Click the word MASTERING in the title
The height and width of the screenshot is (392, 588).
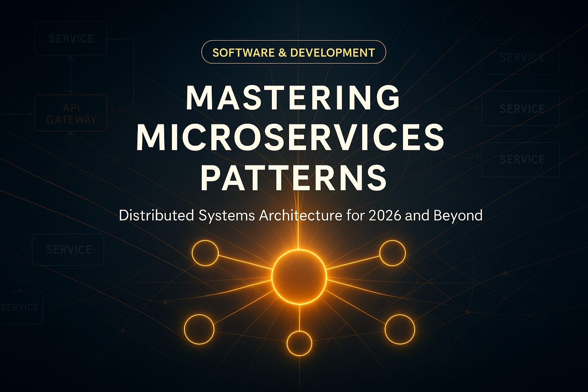293,98
